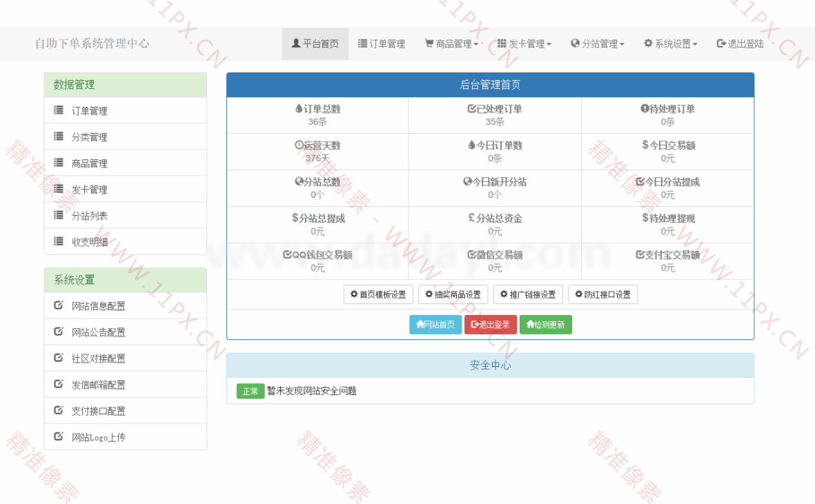Click edit icon beside 发信邮箱配置
Viewport: 815px width, 504px height.
[x=59, y=383]
